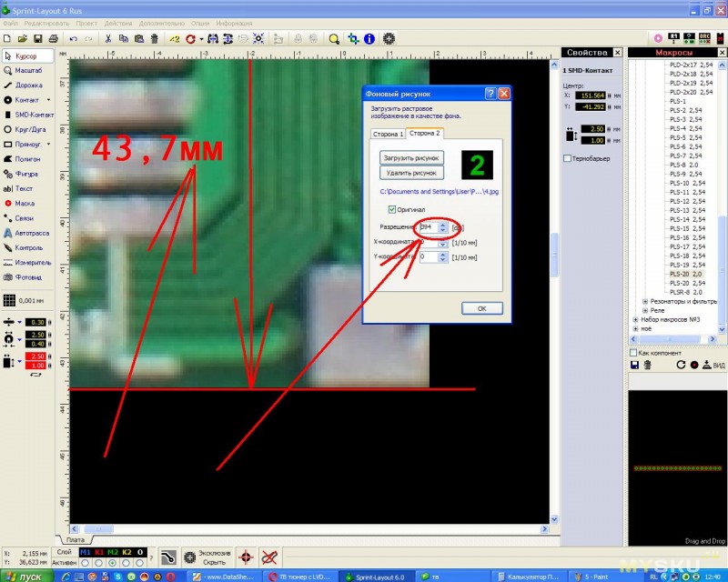
Task: Open the Действия menu
Action: (x=118, y=24)
